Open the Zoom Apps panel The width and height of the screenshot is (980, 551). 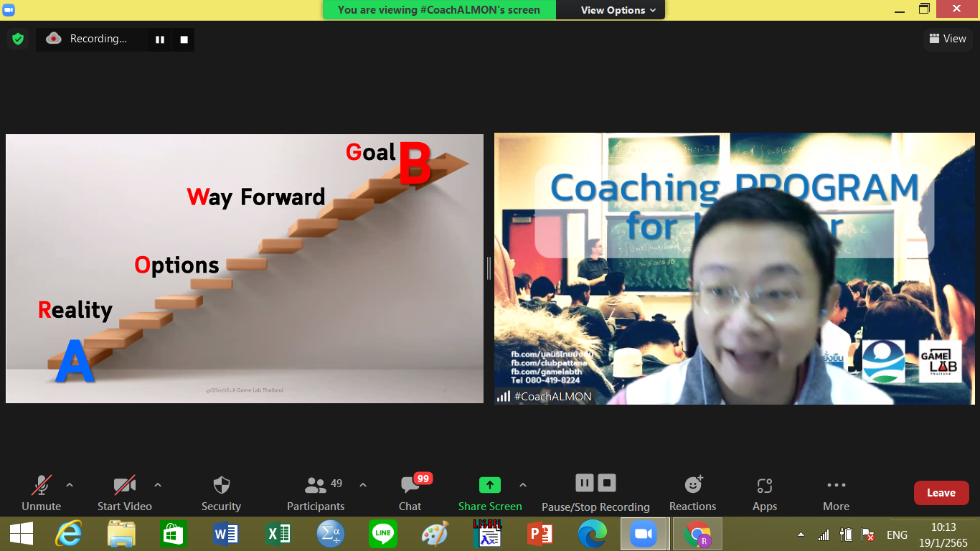point(765,493)
